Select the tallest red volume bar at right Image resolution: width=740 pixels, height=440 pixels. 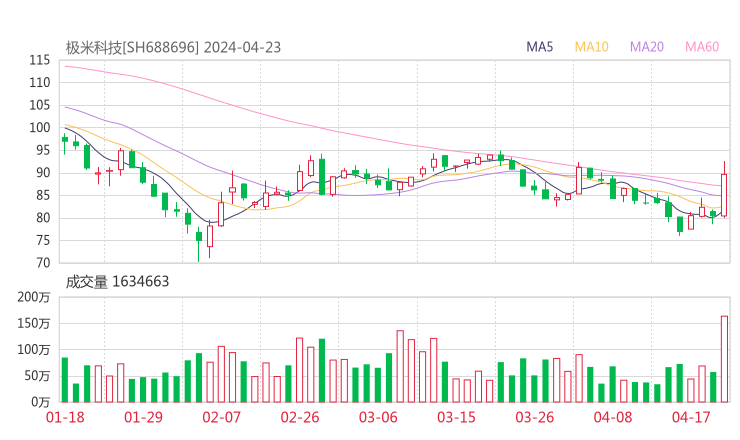click(x=724, y=359)
